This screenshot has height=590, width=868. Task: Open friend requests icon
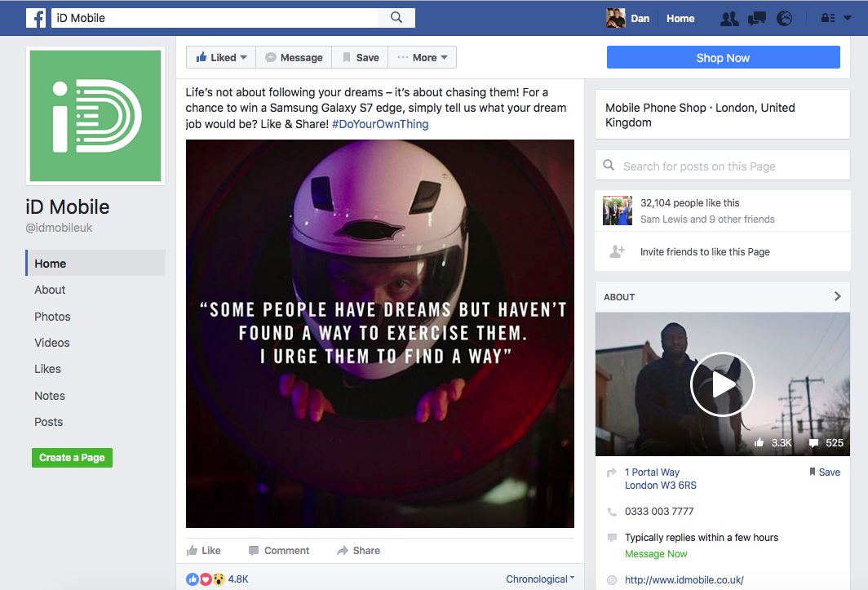(x=729, y=19)
